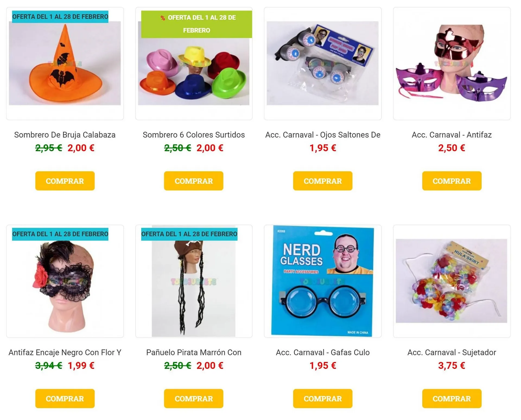View the Hula Skirt flower bra image
Image resolution: width=521 pixels, height=420 pixels.
[x=452, y=281]
